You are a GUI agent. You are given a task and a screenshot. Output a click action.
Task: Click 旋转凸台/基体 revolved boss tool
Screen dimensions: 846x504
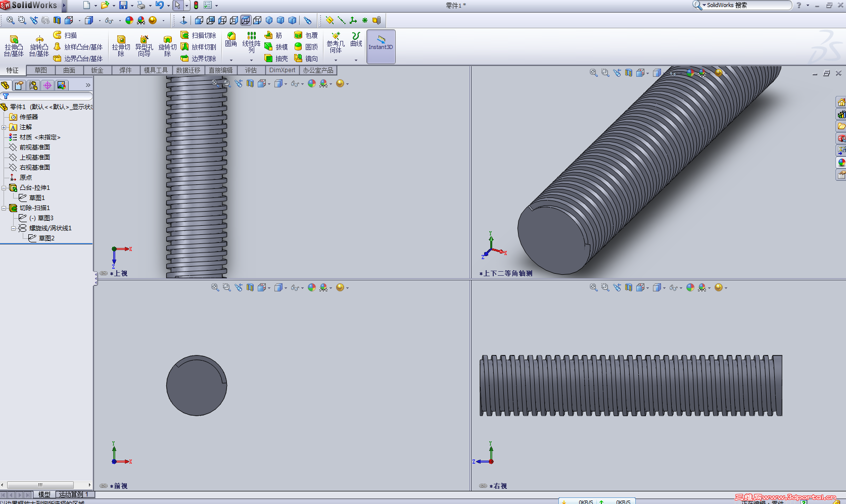click(39, 46)
